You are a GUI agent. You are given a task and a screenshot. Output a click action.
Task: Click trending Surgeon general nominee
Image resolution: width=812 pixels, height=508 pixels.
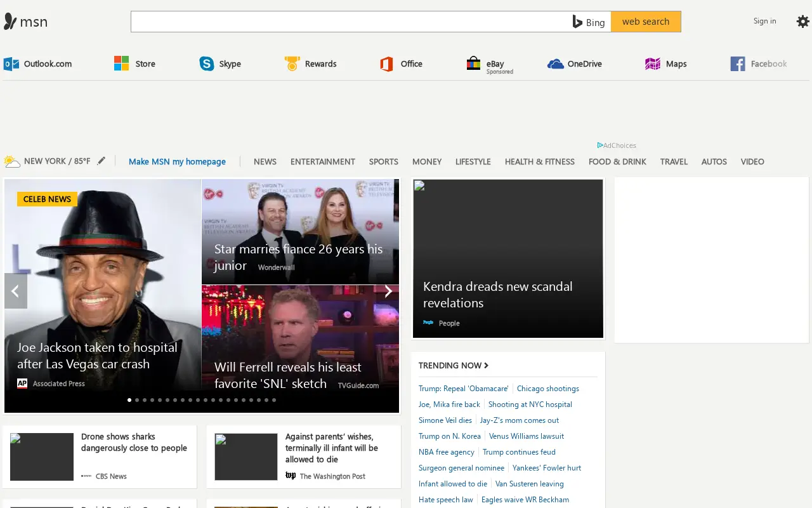click(461, 467)
